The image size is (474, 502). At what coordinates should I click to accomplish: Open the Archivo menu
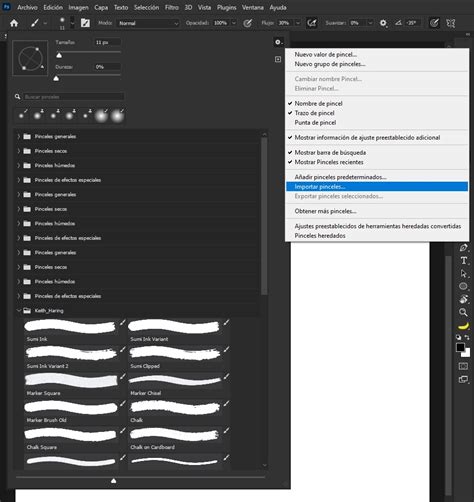click(27, 7)
